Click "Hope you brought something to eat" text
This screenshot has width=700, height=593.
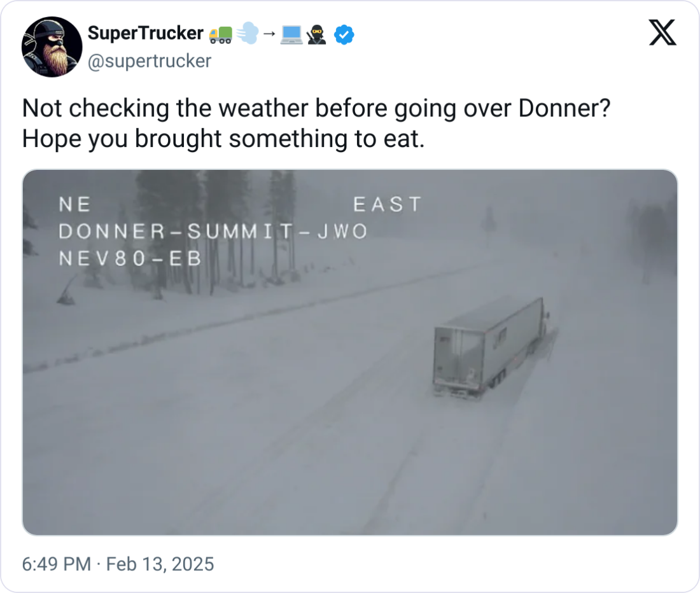pyautogui.click(x=223, y=139)
